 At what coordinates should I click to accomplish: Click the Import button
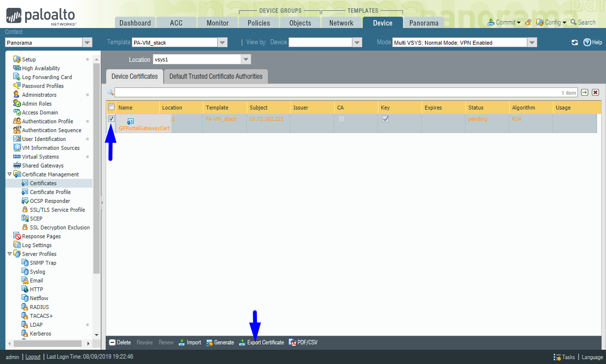coord(190,342)
